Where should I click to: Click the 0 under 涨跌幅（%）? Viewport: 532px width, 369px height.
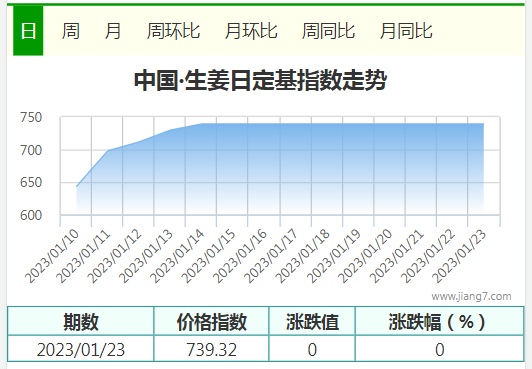point(439,349)
